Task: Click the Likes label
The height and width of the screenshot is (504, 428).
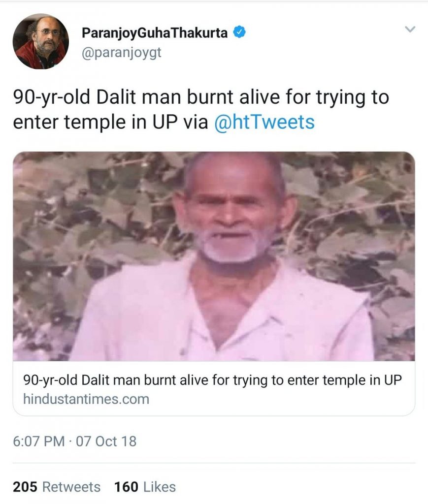Action: (x=159, y=487)
